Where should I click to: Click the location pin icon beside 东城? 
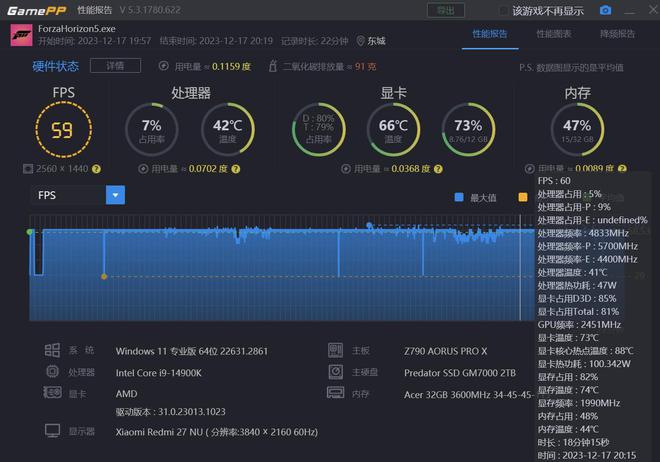(360, 41)
